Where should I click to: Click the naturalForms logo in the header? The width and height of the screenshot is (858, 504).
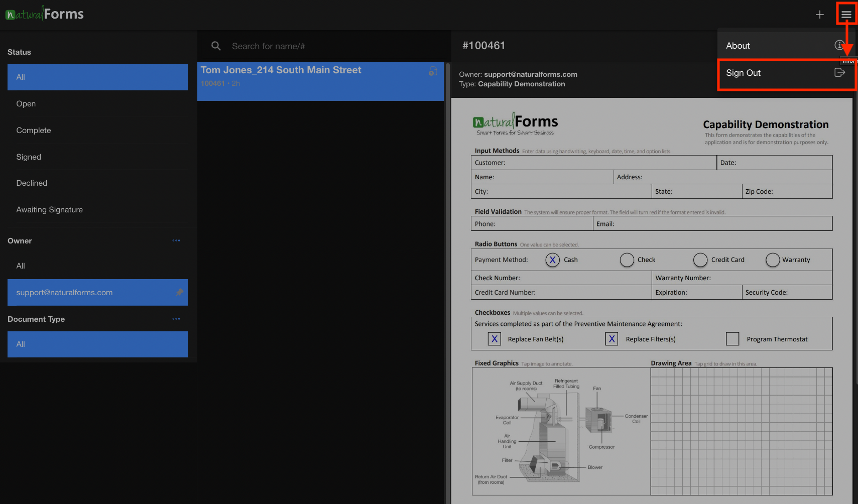tap(45, 14)
